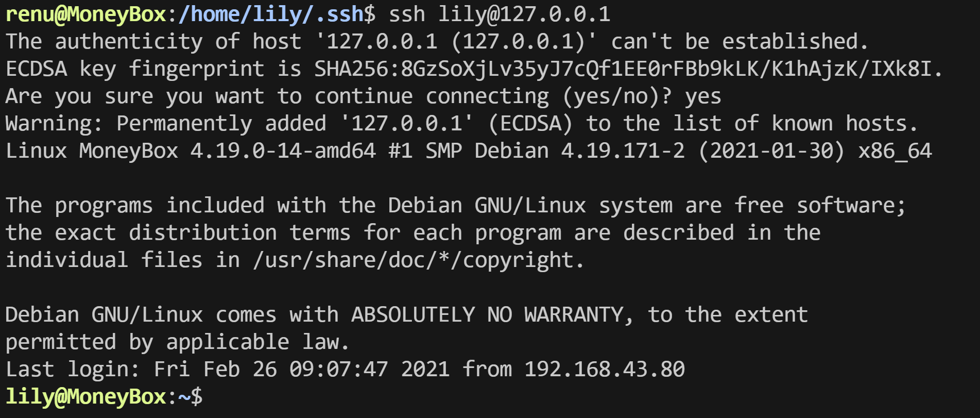Viewport: 980px width, 418px height.
Task: Click the renu@MoneyBox prompt text
Action: pyautogui.click(x=85, y=14)
